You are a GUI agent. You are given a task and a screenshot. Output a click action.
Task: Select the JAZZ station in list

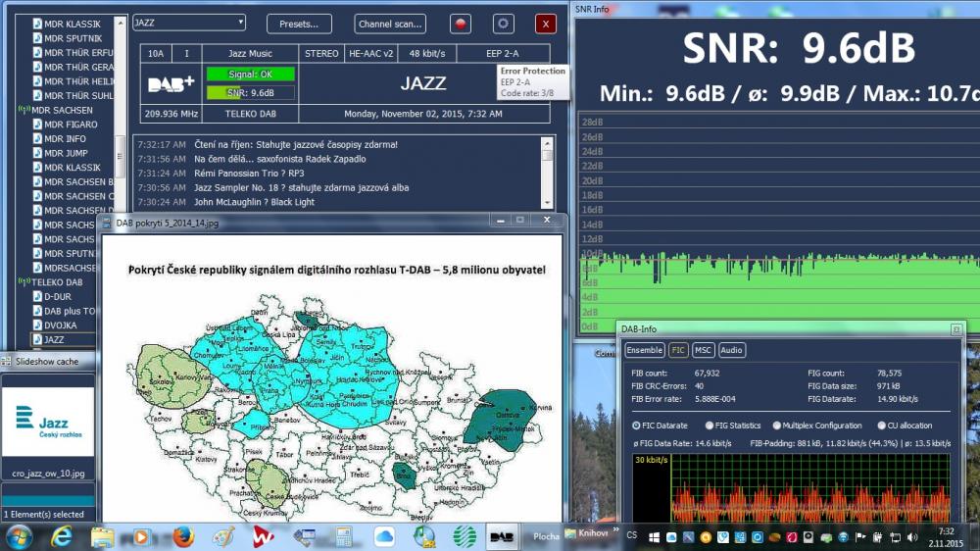coord(54,339)
